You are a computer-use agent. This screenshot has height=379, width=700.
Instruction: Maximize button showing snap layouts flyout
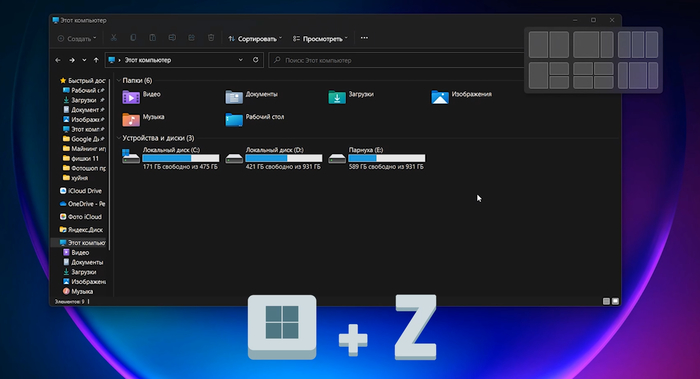click(x=593, y=20)
